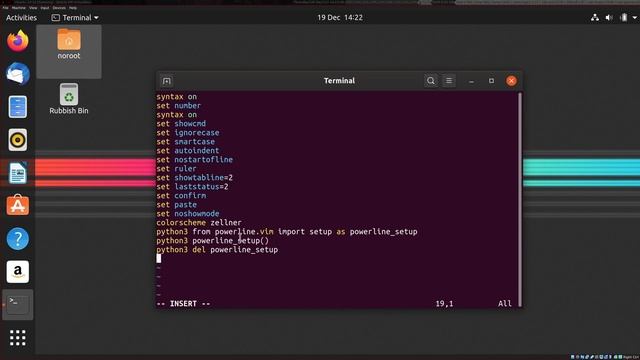The image size is (640, 360).
Task: Click 'python3 del powerline_setup' line
Action: click(217, 249)
